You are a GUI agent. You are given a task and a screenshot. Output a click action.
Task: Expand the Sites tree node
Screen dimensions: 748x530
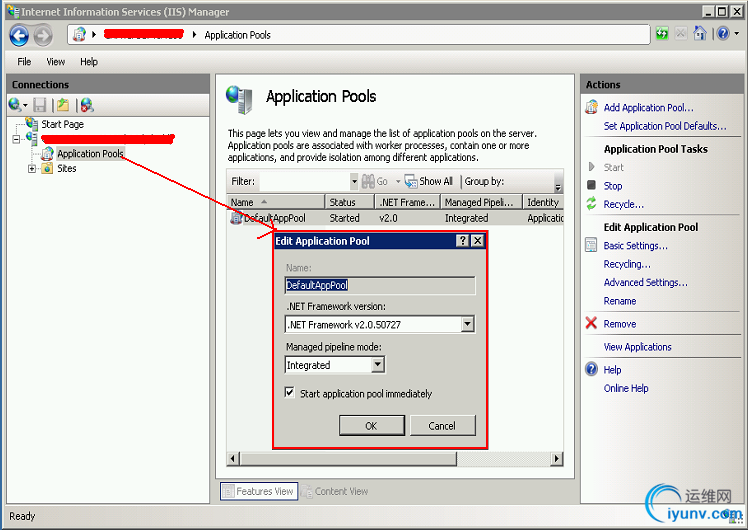32,168
